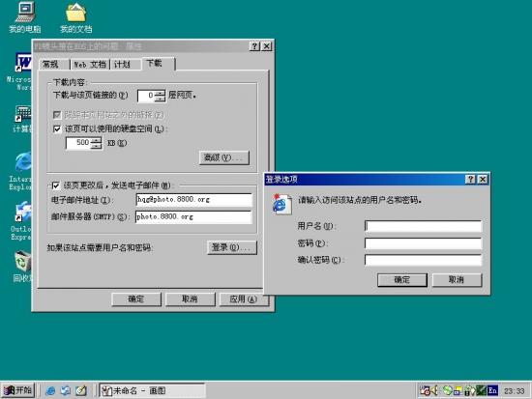Toggle the disk space limit checkbox

[x=57, y=128]
